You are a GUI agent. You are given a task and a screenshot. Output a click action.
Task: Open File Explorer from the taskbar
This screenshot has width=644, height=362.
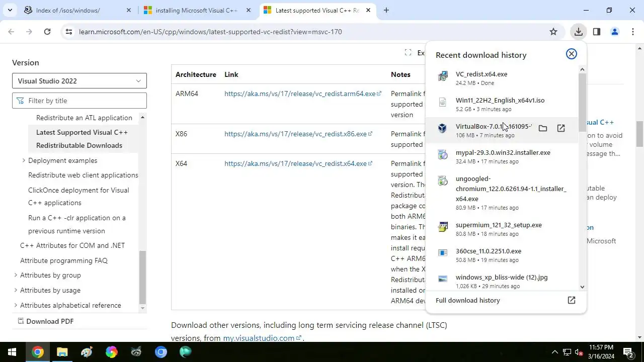pyautogui.click(x=62, y=352)
